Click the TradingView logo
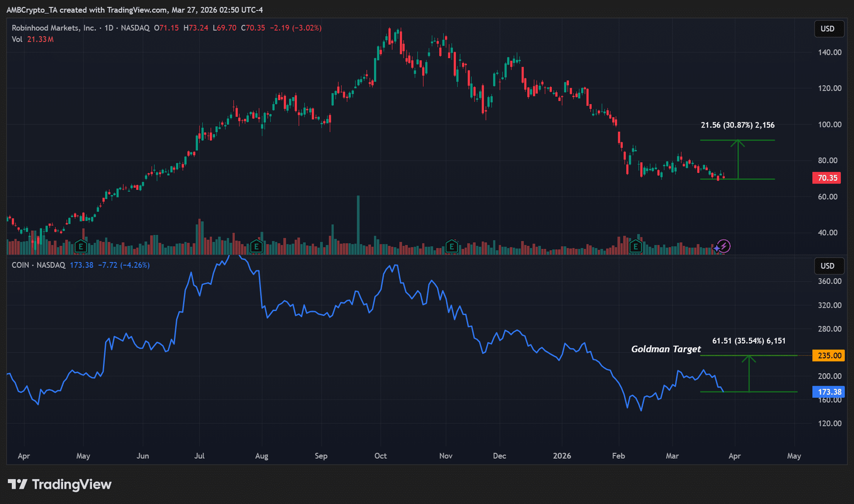Screen dimensions: 854x504 pyautogui.click(x=60, y=484)
